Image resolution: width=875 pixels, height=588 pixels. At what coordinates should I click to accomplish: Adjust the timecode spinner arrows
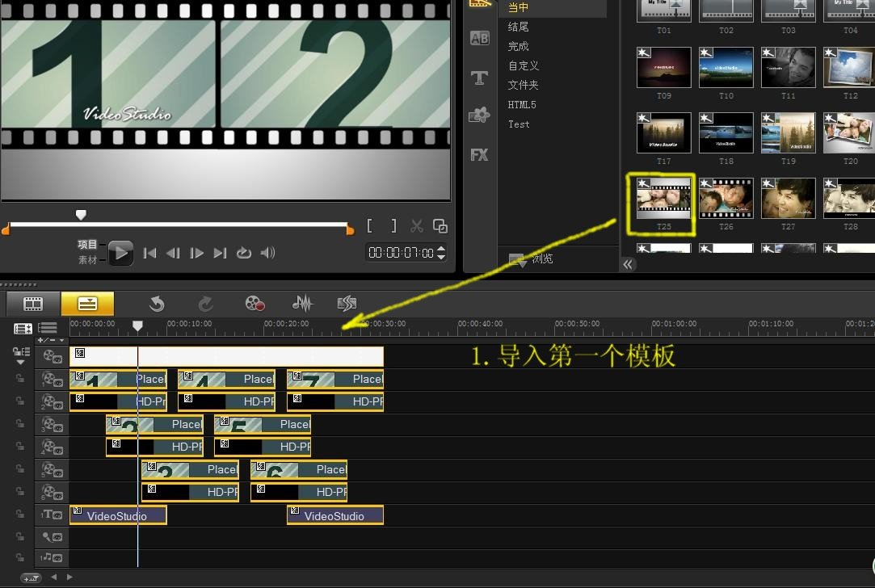click(x=440, y=253)
